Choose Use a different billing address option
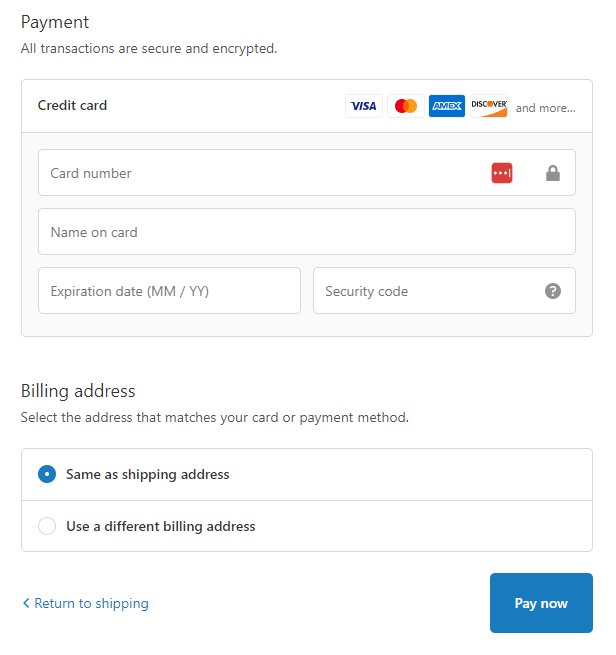Screen dimensions: 616x655 click(x=47, y=526)
